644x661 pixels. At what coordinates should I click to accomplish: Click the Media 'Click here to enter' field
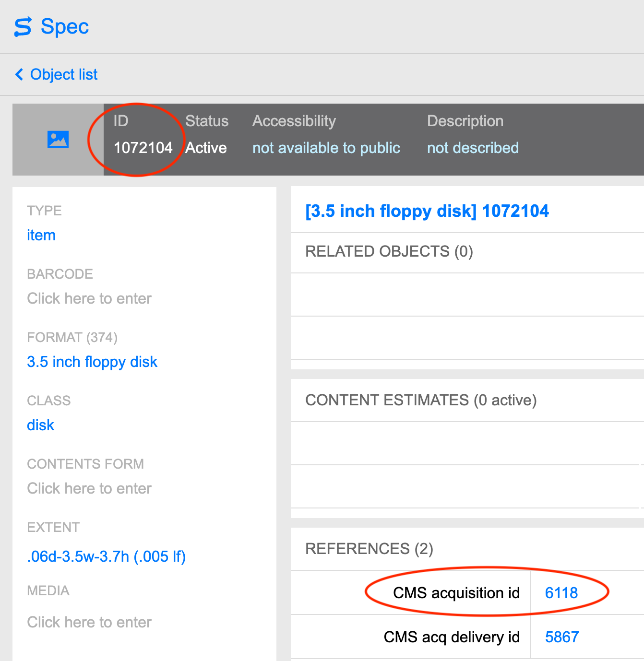tap(89, 622)
